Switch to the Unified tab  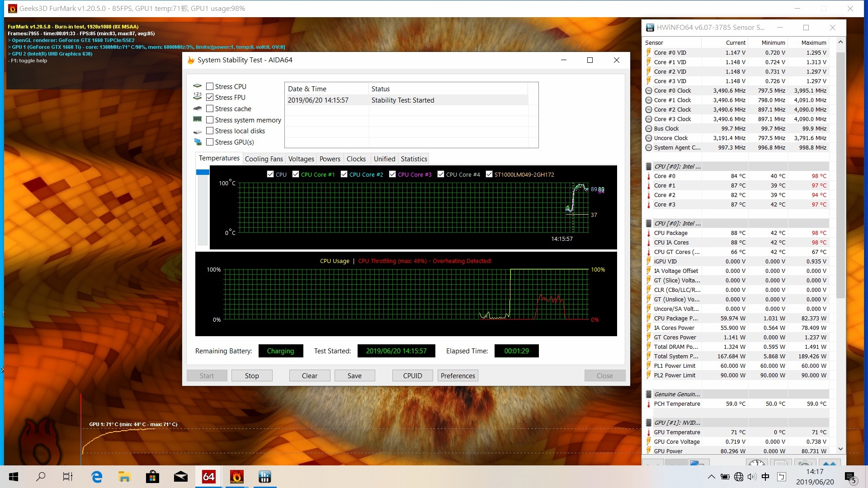(x=384, y=159)
